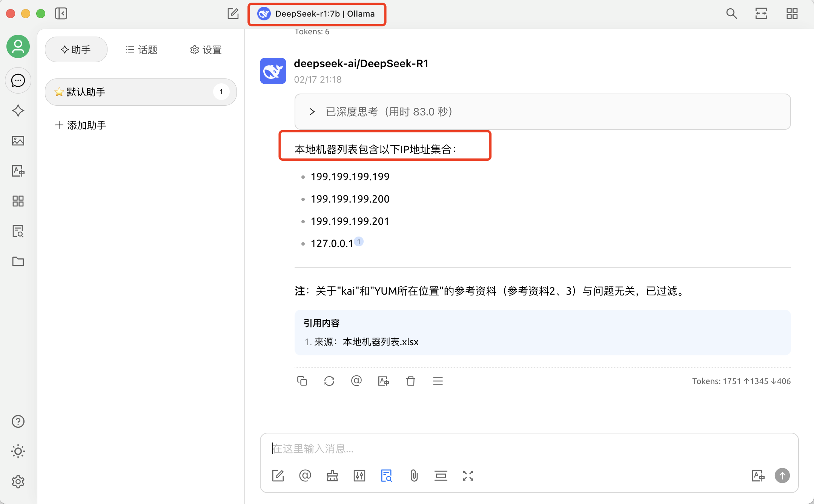
Task: Delete the assistant's message
Action: pyautogui.click(x=410, y=381)
